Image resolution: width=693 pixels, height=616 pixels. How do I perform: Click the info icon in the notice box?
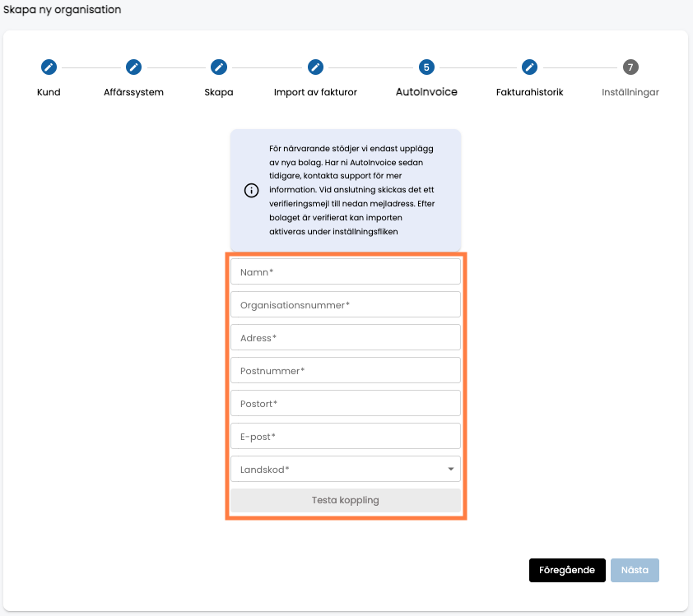[252, 190]
